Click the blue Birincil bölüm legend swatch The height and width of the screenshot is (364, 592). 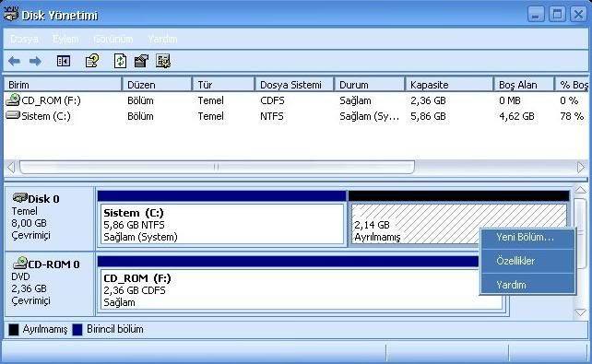click(x=77, y=330)
